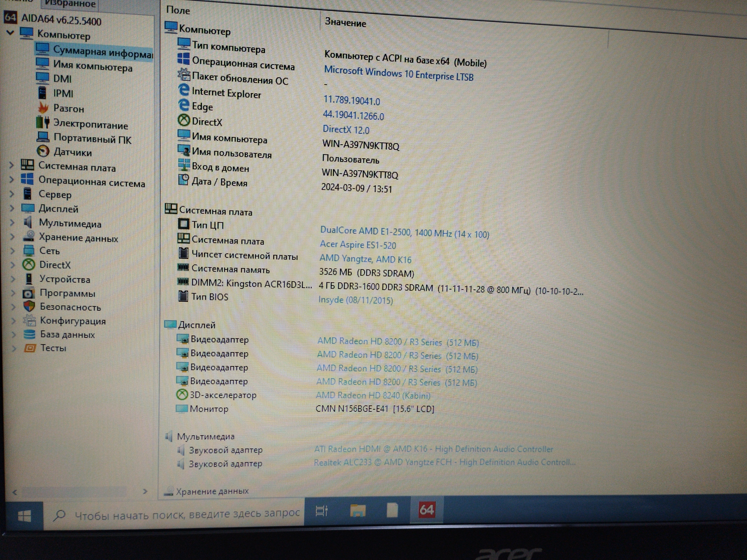This screenshot has width=747, height=560.
Task: Click Тесты benchmark icon
Action: [30, 348]
